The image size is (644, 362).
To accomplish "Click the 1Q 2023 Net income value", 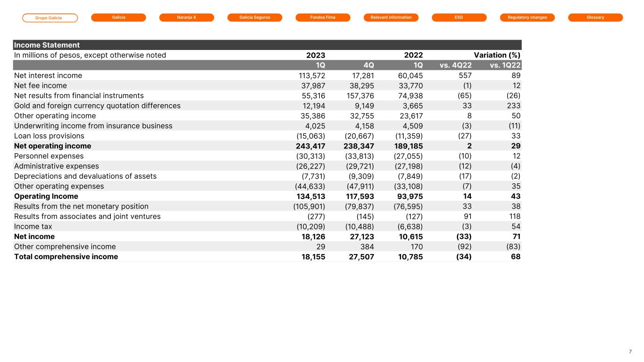I will pyautogui.click(x=313, y=237).
